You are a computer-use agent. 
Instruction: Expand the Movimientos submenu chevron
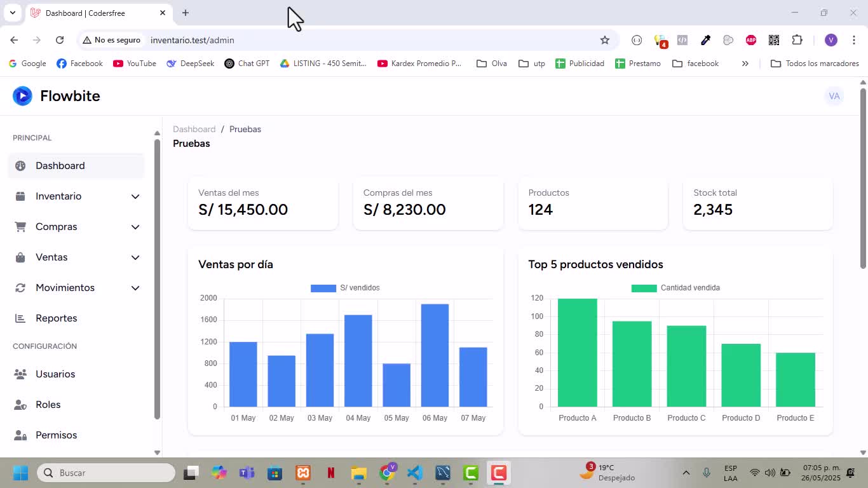point(135,288)
